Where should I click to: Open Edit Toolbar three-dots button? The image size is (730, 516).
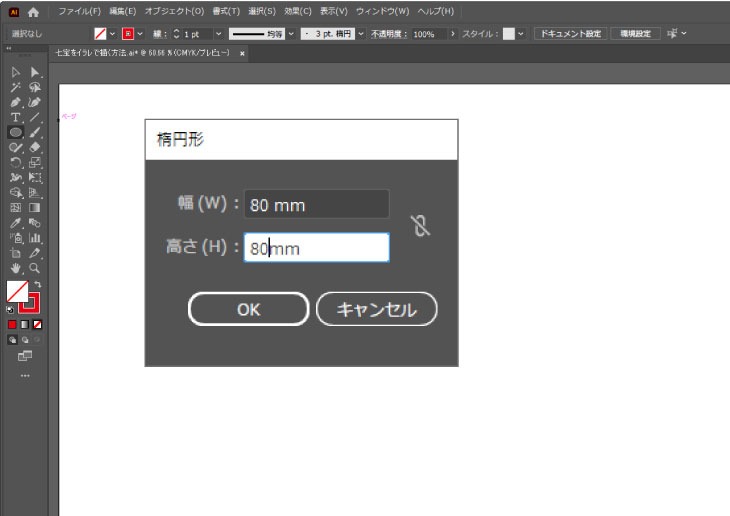pyautogui.click(x=25, y=375)
